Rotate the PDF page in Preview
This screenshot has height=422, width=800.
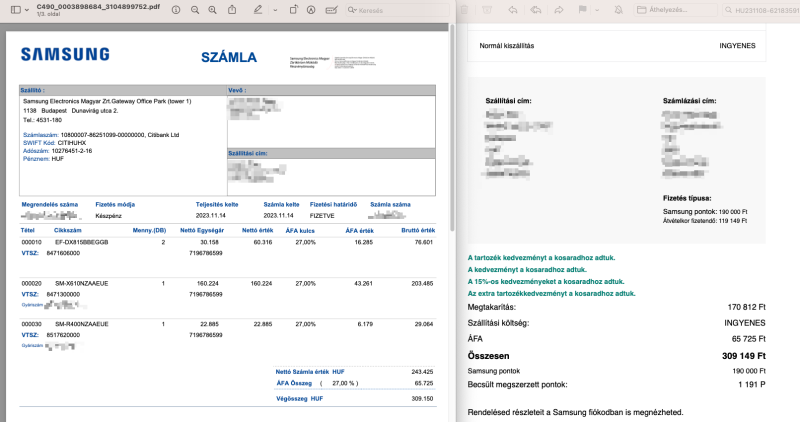click(x=294, y=10)
